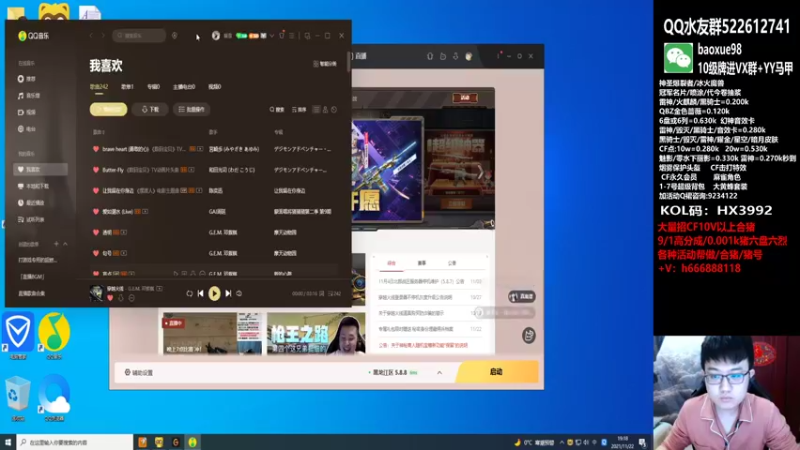Screen dimensions: 800x450
Task: Toggle the loop play mode icon
Action: pyautogui.click(x=189, y=293)
